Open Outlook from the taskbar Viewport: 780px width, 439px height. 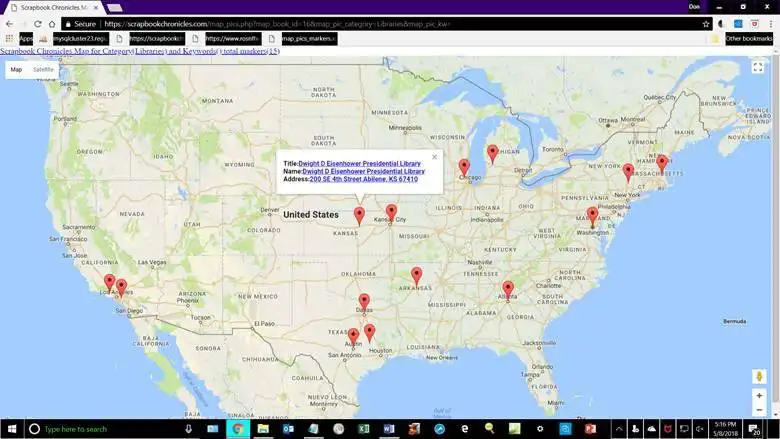point(289,429)
